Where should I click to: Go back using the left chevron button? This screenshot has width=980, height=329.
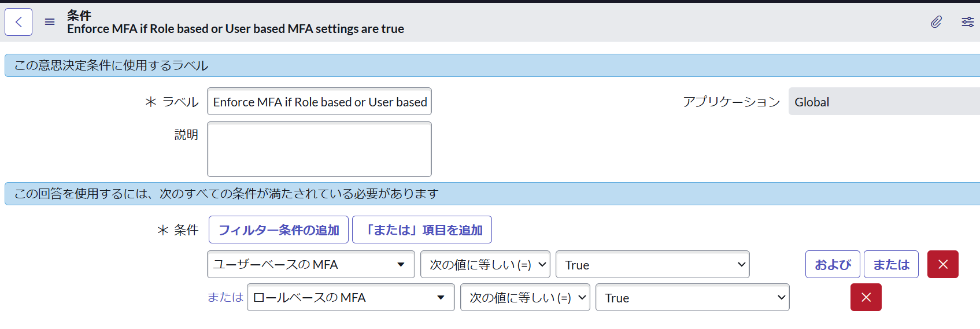(x=19, y=22)
